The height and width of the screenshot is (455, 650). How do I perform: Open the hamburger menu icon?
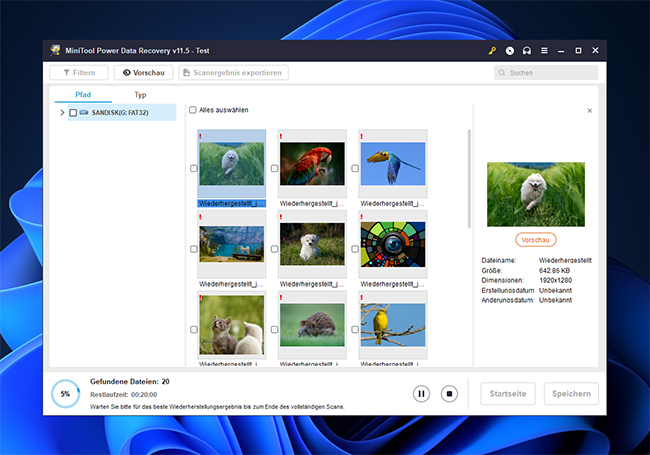click(544, 51)
